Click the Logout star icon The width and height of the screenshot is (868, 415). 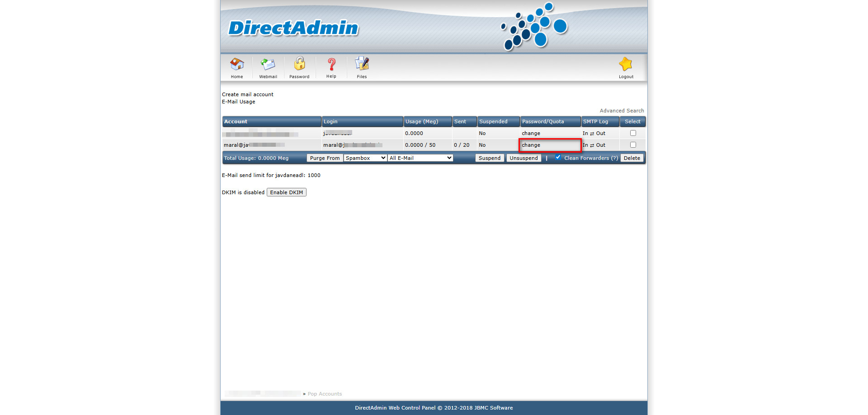626,65
